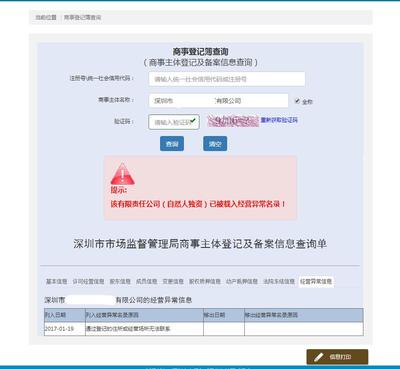Click the 2017-01-19 date cell

tap(65, 329)
